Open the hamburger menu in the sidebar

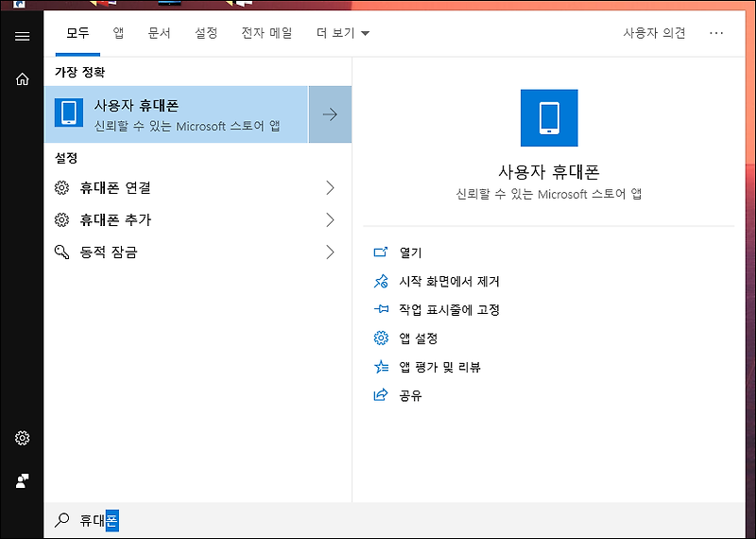[22, 37]
